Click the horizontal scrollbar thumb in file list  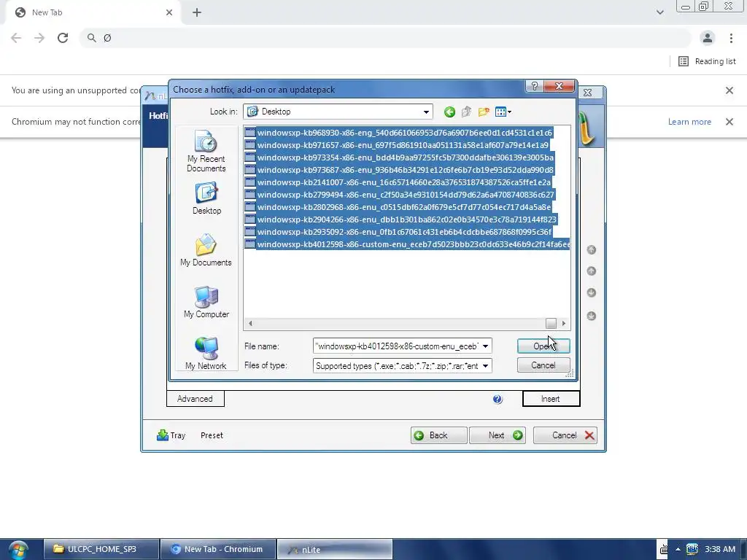(x=551, y=323)
